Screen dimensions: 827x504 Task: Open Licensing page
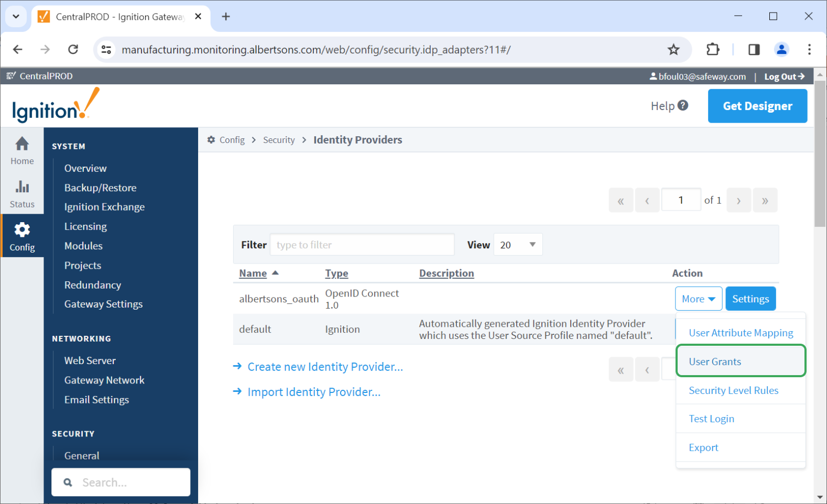click(85, 226)
